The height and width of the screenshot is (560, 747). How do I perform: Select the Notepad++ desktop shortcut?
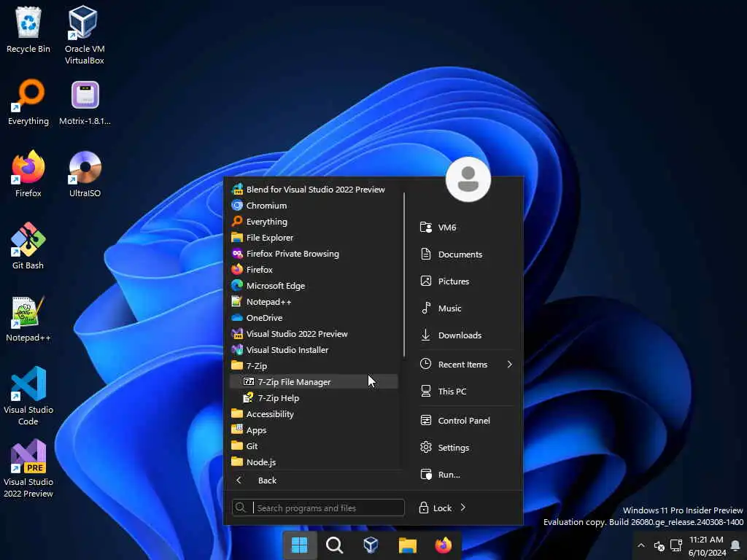[28, 319]
